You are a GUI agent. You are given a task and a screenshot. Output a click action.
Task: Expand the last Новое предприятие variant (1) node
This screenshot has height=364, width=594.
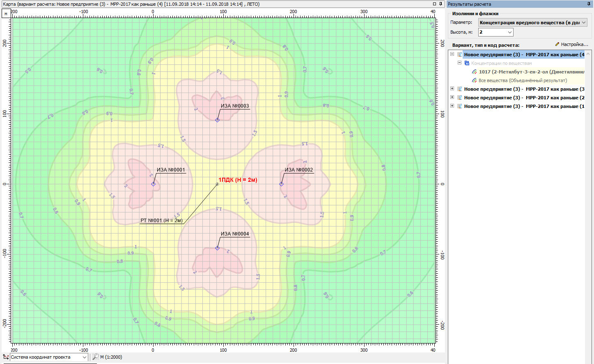pos(452,106)
